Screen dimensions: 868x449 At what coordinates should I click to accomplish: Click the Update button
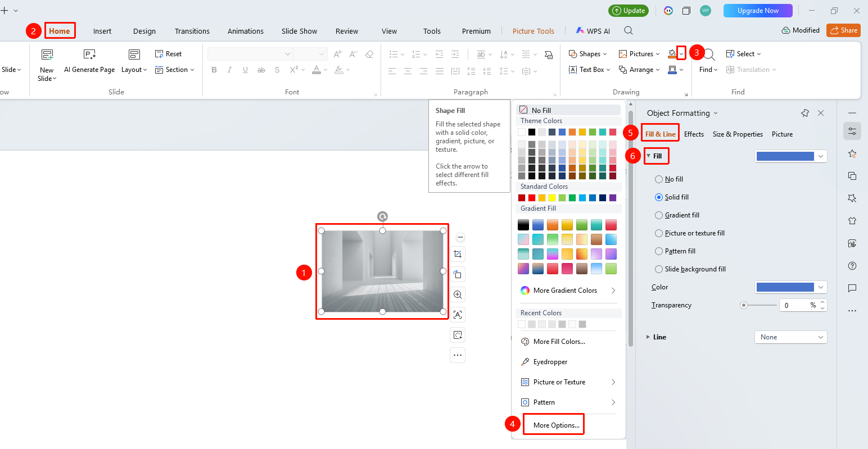tap(629, 11)
